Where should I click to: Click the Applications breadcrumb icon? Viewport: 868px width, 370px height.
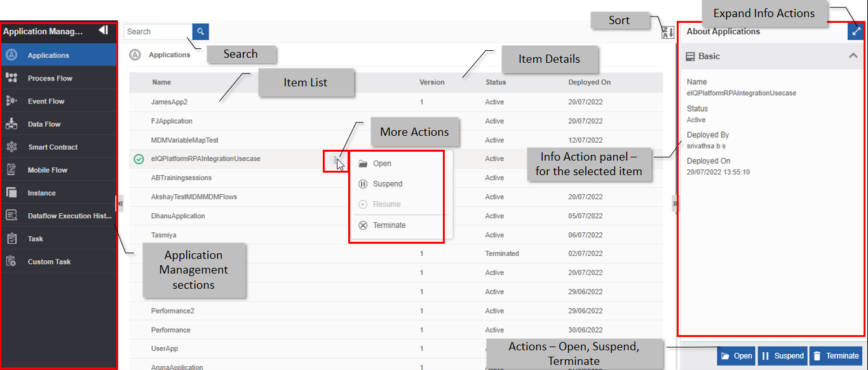135,55
